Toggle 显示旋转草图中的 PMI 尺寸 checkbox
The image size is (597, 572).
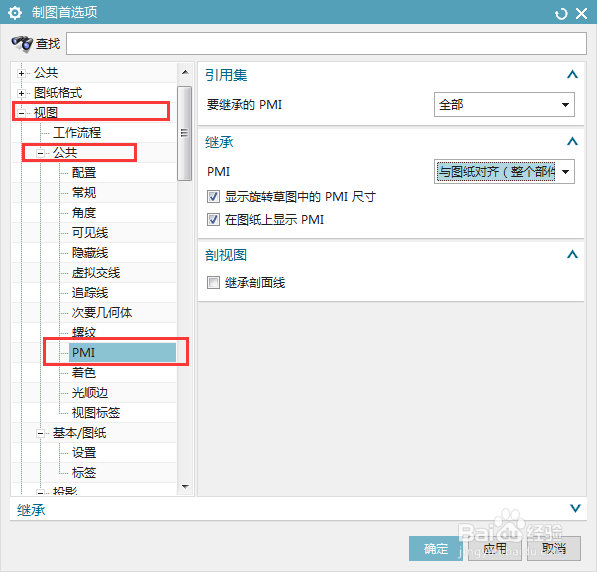point(213,197)
